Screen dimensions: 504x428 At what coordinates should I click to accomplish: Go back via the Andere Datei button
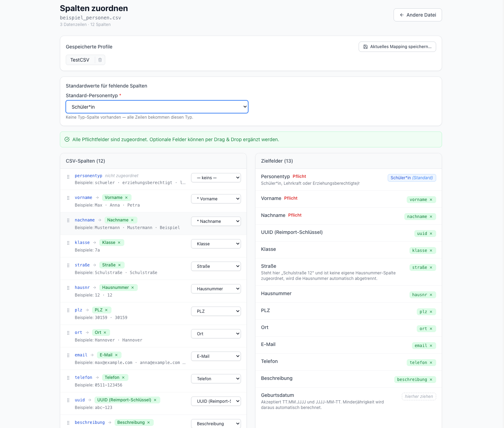417,15
